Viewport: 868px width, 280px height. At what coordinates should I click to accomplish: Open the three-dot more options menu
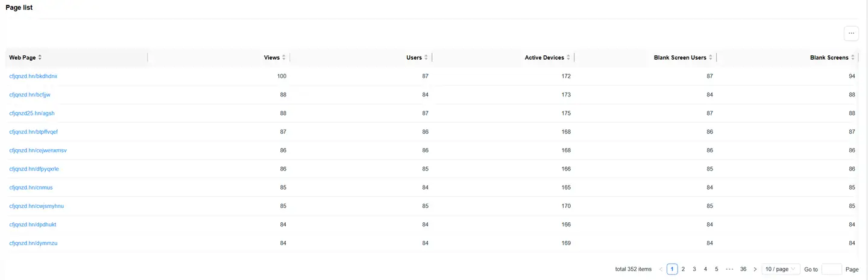tap(851, 34)
